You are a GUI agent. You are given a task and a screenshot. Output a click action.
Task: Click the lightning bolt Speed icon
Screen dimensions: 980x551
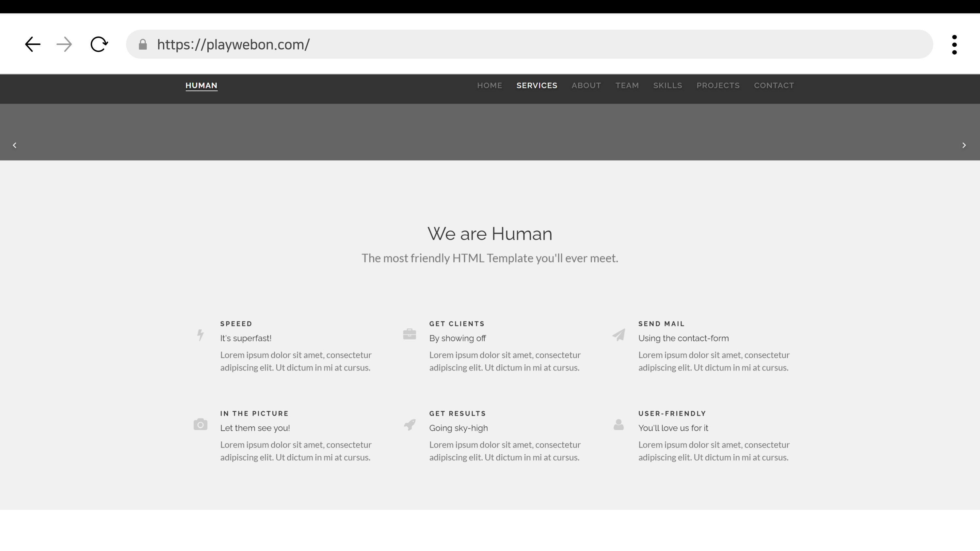pyautogui.click(x=201, y=335)
